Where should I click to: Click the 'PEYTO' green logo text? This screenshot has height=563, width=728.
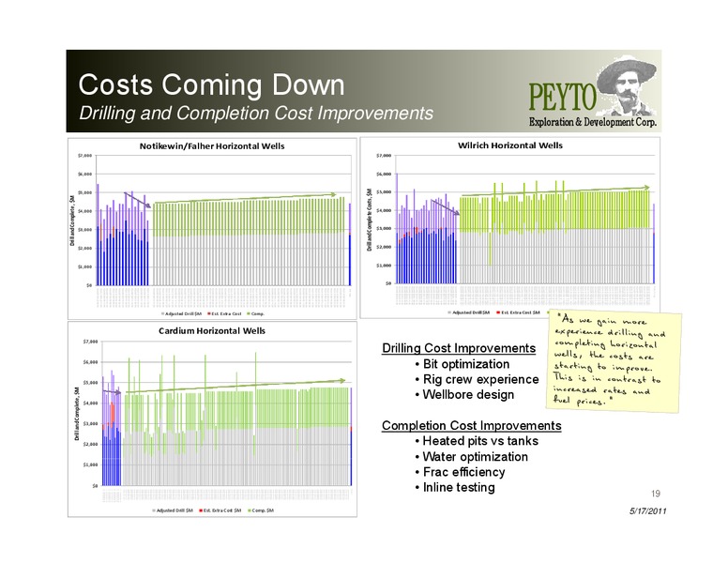pyautogui.click(x=562, y=98)
